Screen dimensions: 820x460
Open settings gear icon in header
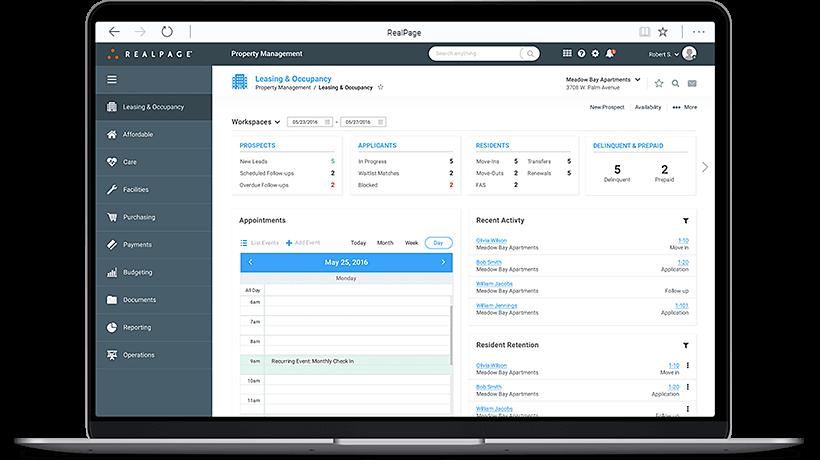595,53
